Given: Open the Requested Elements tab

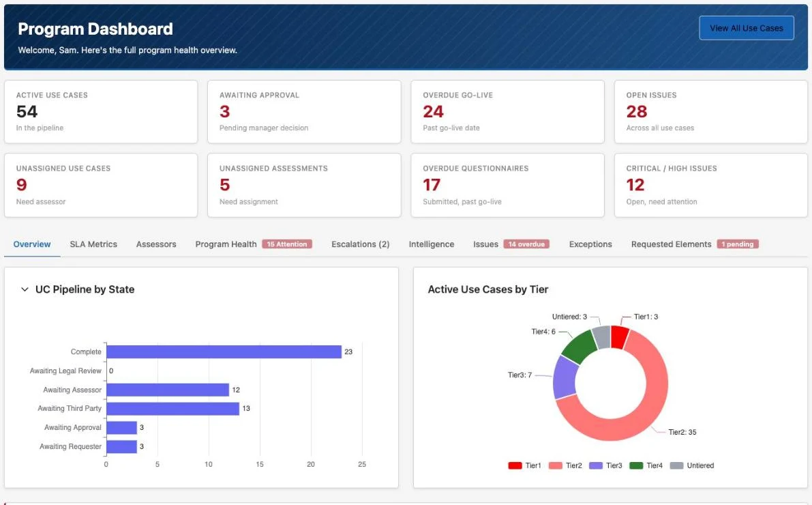Looking at the screenshot, I should point(671,244).
